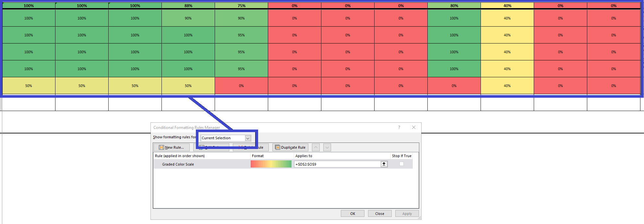
Task: Click the New Rule... button
Action: pyautogui.click(x=172, y=147)
